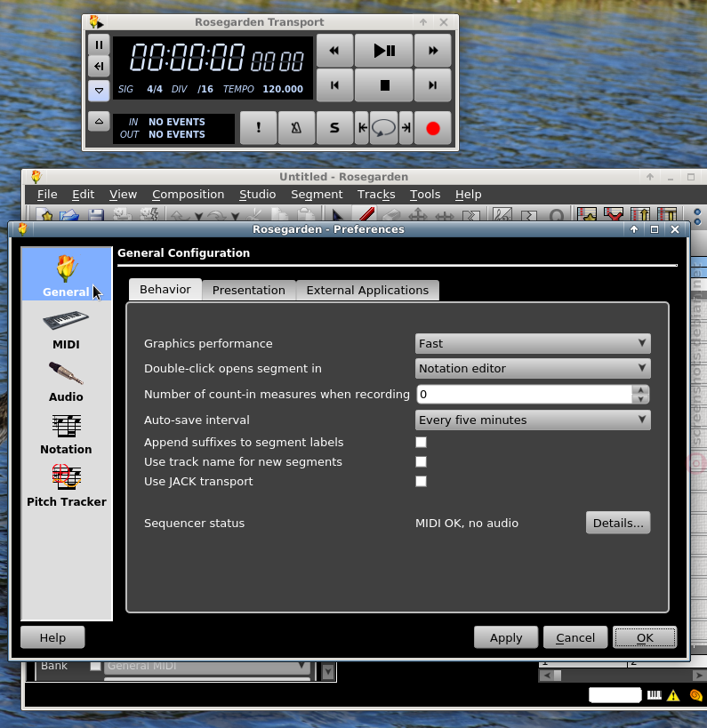Collapse the IN/OUT events panel

coord(99,122)
